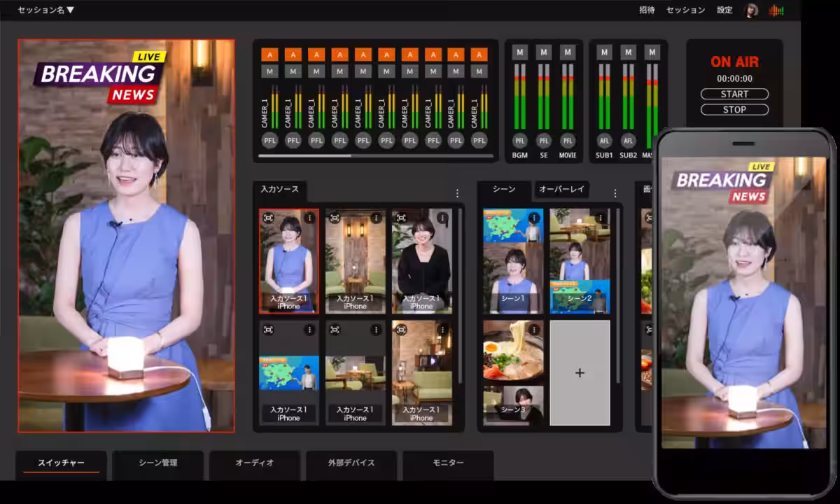This screenshot has height=504, width=840.
Task: Open the オーディオ bottom tab
Action: 254,463
